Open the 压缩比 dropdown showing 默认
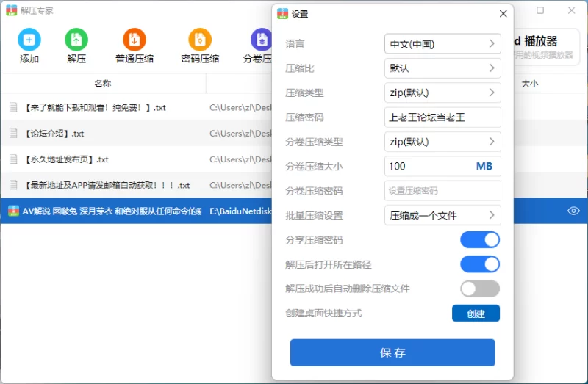This screenshot has height=384, width=588. tap(442, 68)
